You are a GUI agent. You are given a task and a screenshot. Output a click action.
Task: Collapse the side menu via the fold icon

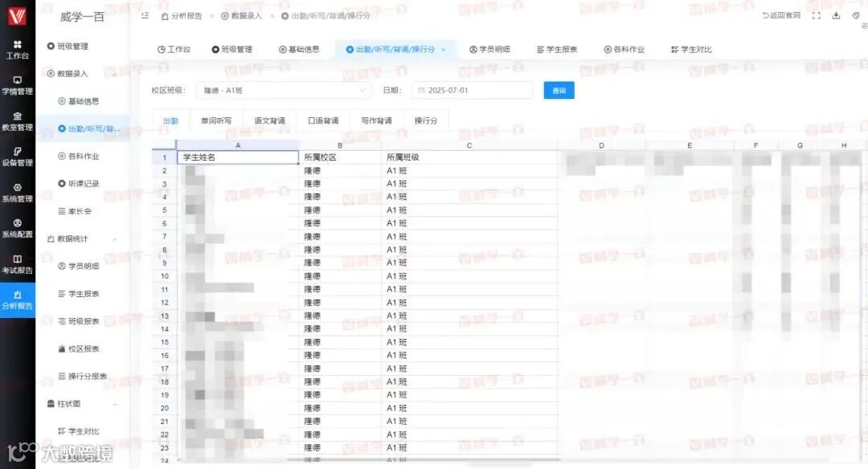pos(145,15)
